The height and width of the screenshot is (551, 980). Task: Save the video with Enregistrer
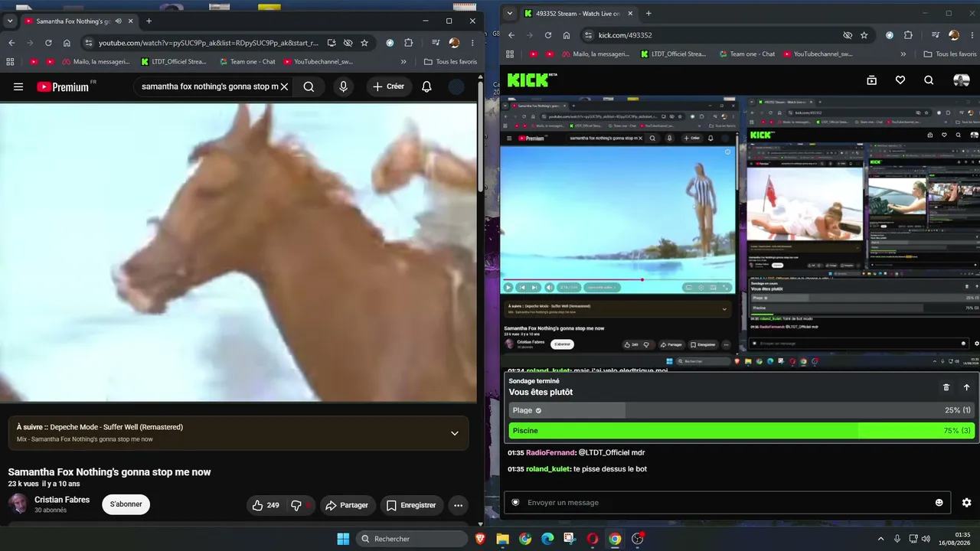click(x=411, y=505)
